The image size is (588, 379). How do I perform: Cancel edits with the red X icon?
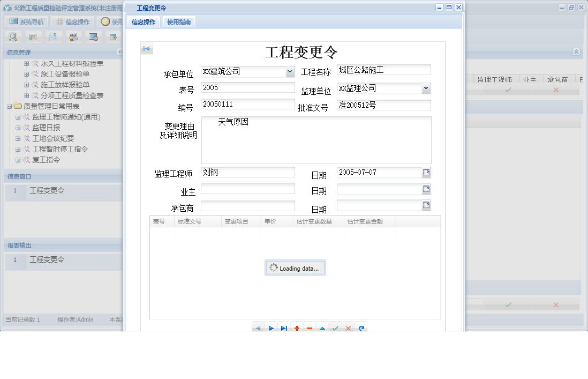[x=349, y=327]
